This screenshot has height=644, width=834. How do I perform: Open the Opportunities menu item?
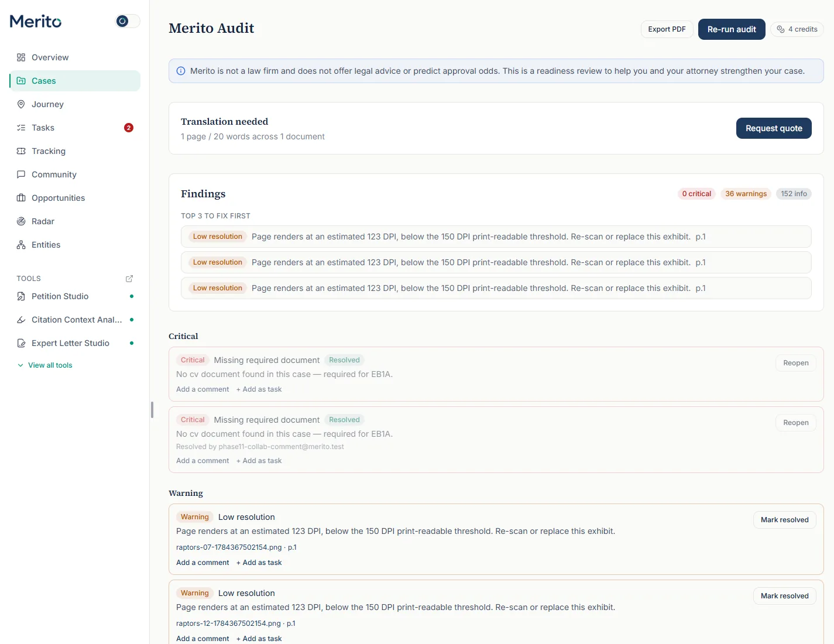[x=75, y=198]
